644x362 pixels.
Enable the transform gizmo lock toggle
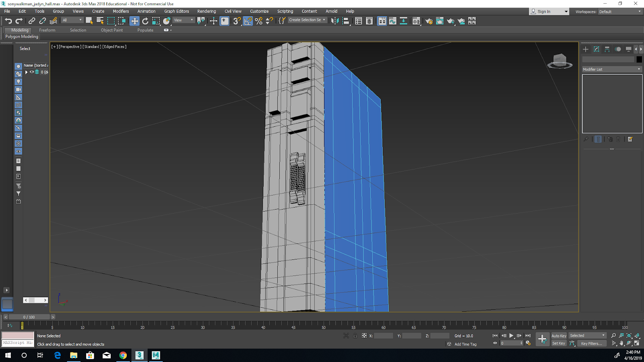coord(355,335)
